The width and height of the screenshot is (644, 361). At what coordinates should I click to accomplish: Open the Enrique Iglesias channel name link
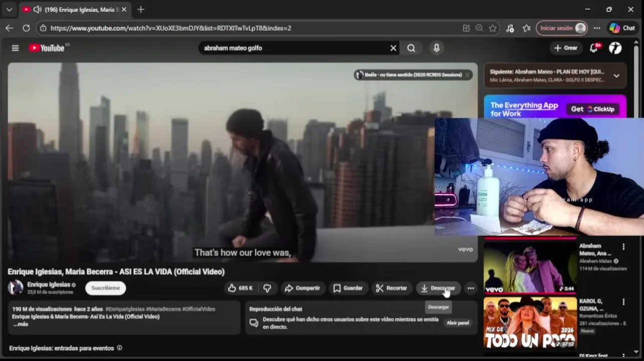(x=49, y=284)
